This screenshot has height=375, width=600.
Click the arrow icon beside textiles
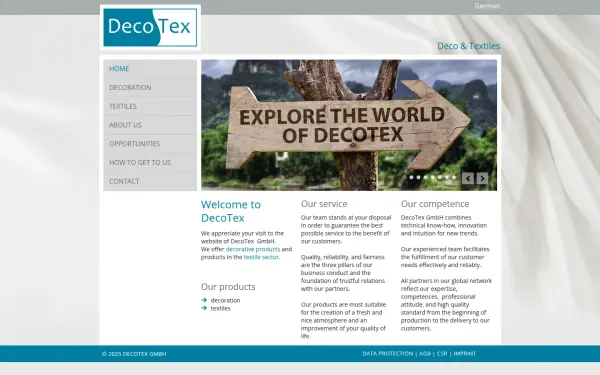pos(204,308)
